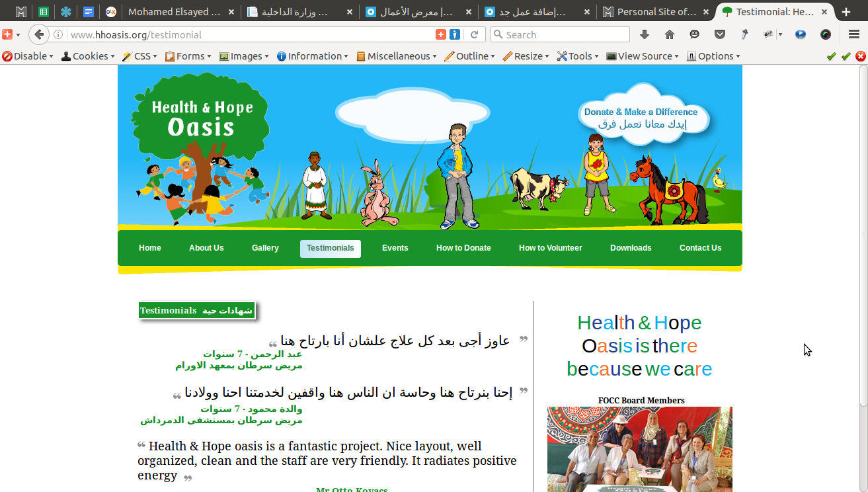Viewport: 868px width, 492px height.
Task: Click the red error indicator icon
Action: coord(860,56)
